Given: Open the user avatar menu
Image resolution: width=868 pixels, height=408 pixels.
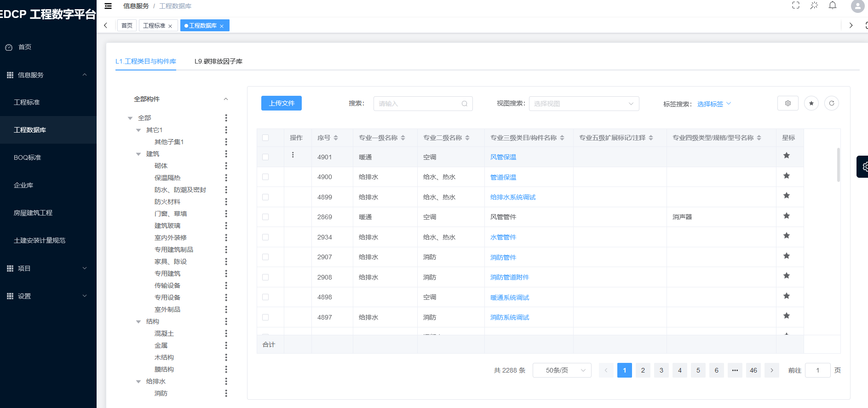Looking at the screenshot, I should [x=858, y=6].
